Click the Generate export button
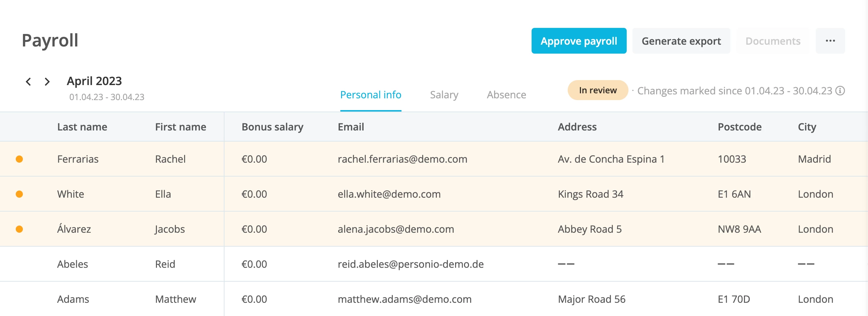 (681, 41)
